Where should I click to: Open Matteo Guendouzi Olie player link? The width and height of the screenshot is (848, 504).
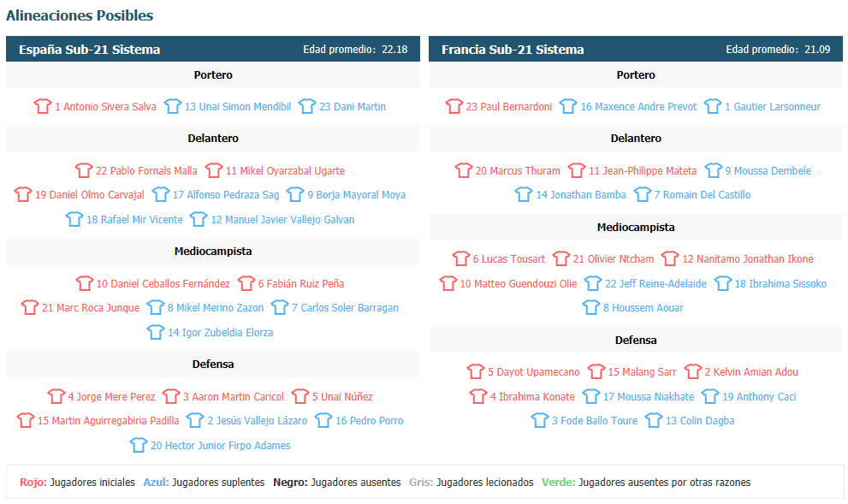pos(518,283)
